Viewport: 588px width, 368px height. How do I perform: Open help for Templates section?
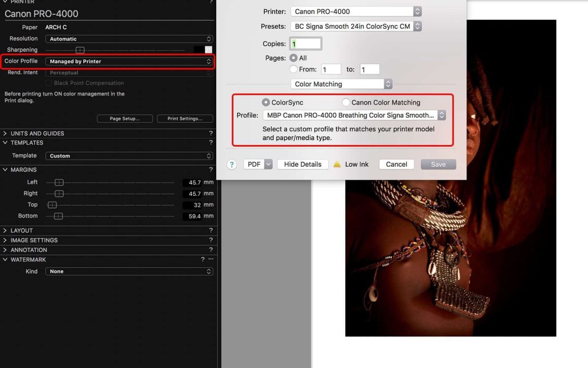[x=211, y=143]
